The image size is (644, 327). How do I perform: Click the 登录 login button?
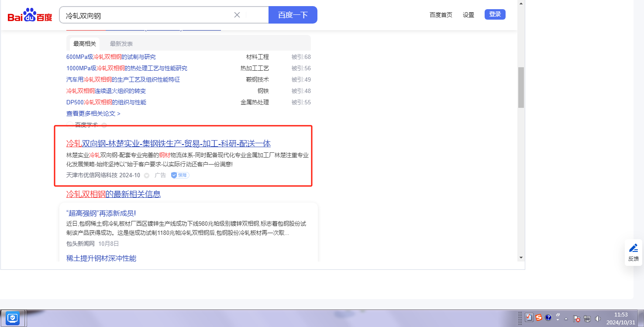pyautogui.click(x=495, y=14)
